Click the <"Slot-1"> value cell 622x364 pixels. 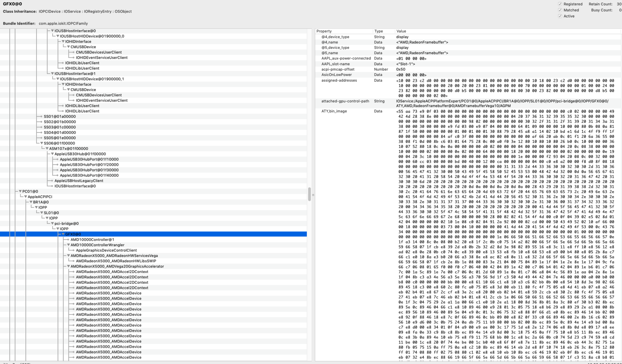[x=406, y=64]
